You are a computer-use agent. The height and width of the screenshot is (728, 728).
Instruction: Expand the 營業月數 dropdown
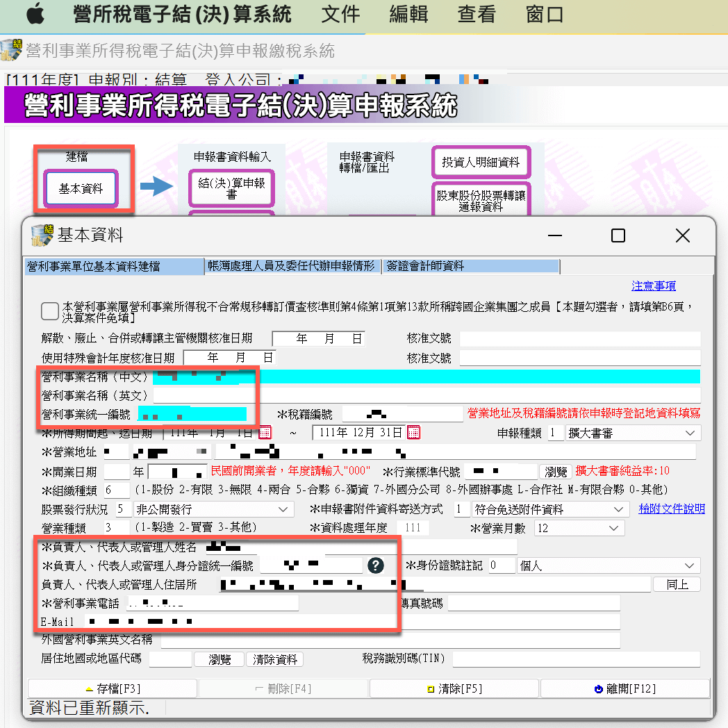tap(613, 528)
